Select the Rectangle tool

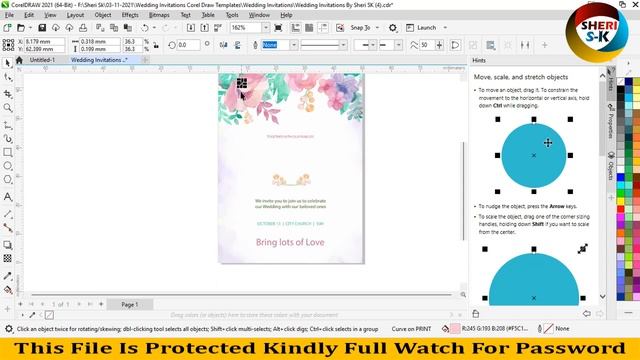(7, 152)
